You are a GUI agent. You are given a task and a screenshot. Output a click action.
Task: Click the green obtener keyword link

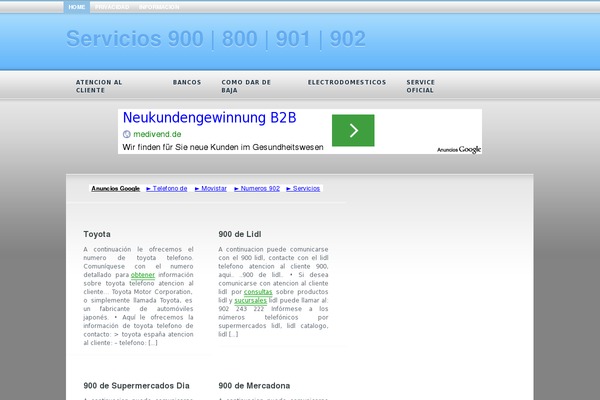(143, 275)
